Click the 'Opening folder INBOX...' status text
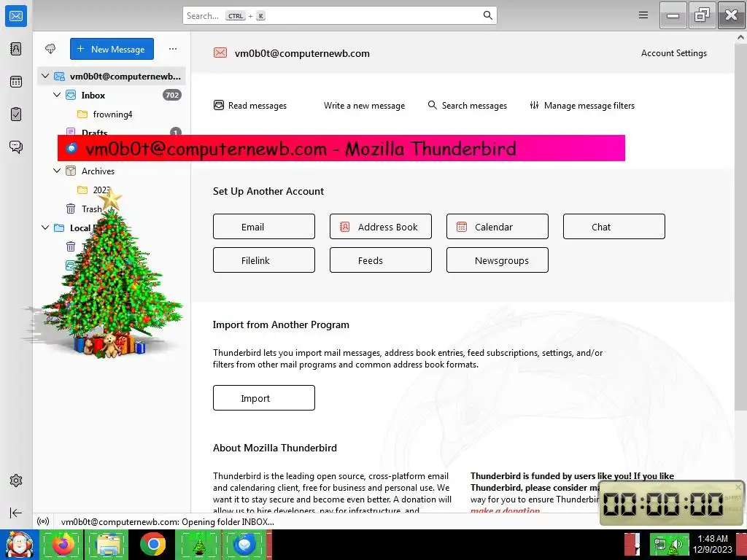 pyautogui.click(x=167, y=521)
